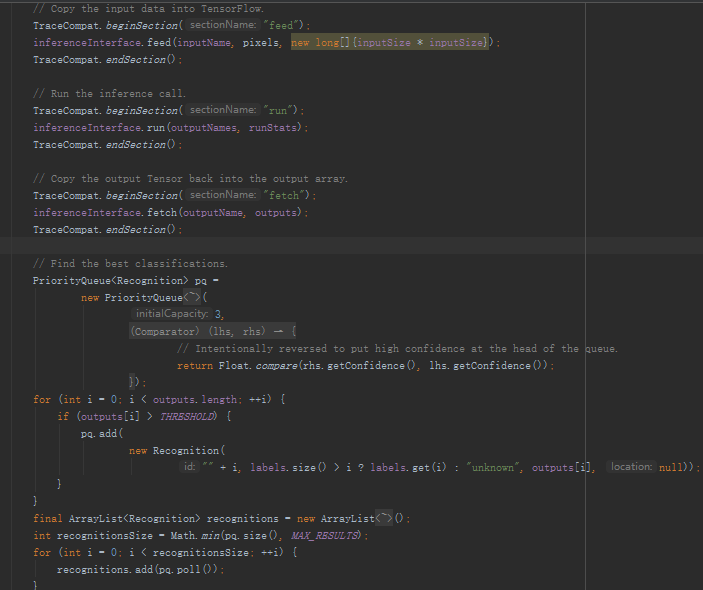Click the "// Intentionally reversed" comment
Image resolution: width=703 pixels, height=590 pixels.
(x=397, y=348)
